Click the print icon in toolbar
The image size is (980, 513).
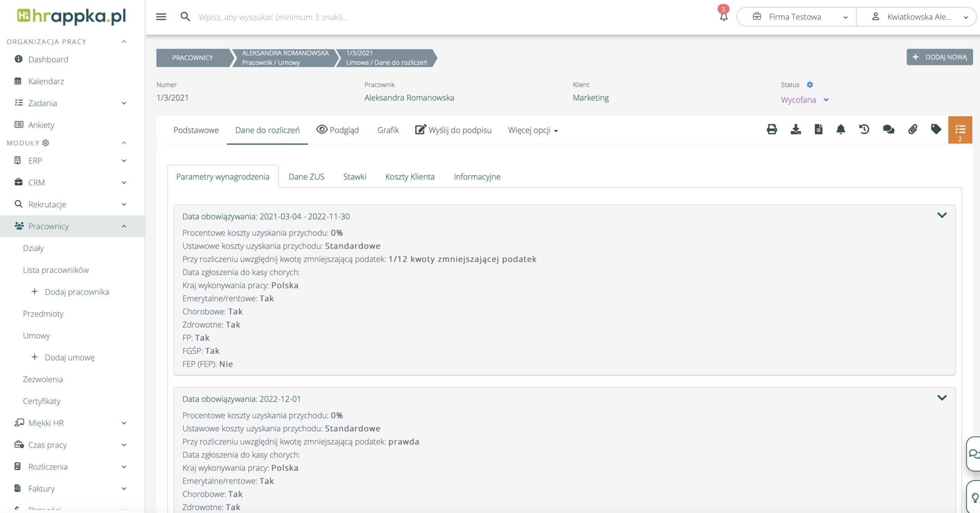(x=772, y=129)
